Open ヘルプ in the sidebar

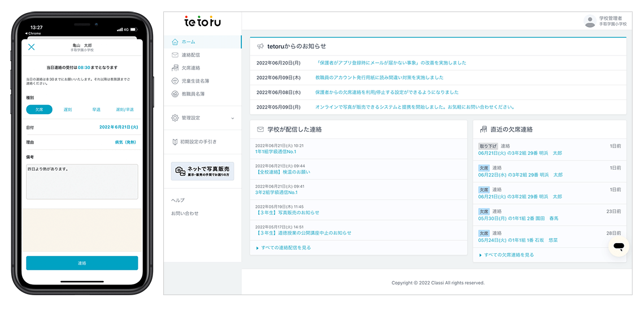coord(178,200)
